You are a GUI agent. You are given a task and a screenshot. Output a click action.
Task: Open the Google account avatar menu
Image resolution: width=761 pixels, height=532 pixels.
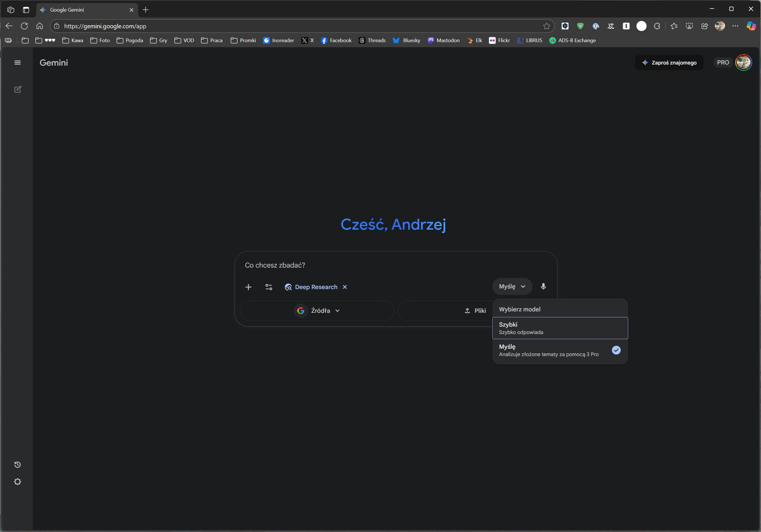point(743,63)
